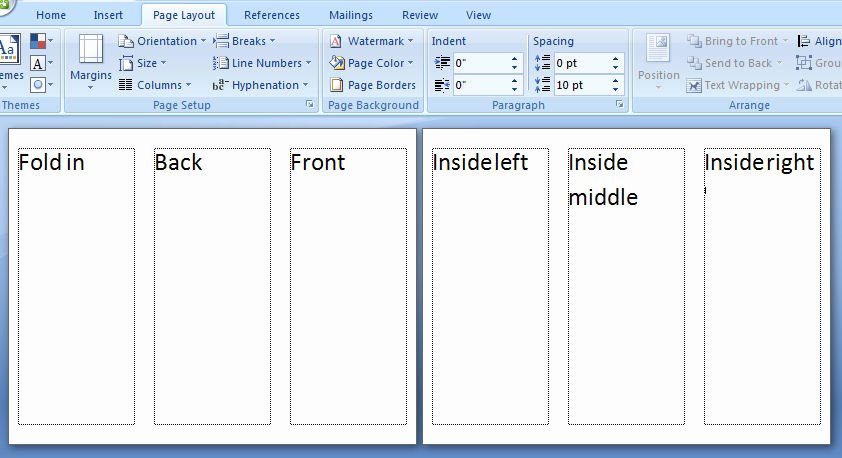Click the Spacing Before value field

tap(581, 63)
